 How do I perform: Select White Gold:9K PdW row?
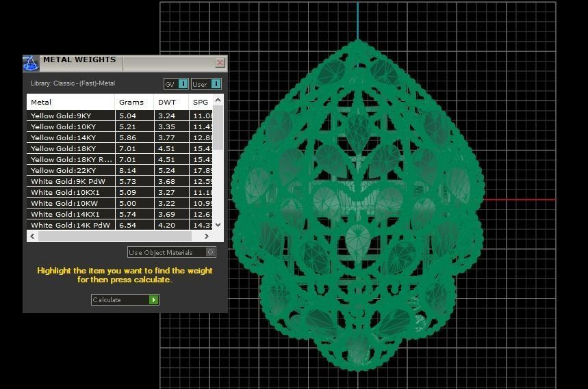coord(119,181)
